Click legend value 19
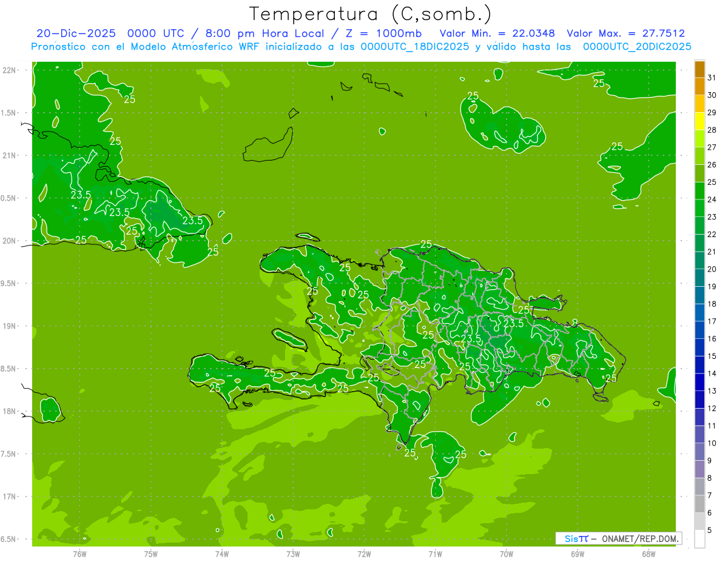 pos(712,287)
